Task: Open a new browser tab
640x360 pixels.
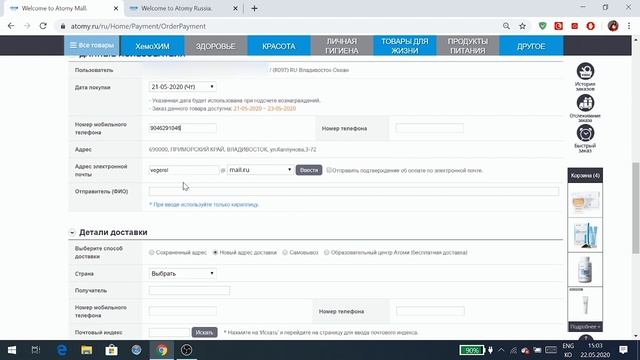Action: click(x=254, y=8)
